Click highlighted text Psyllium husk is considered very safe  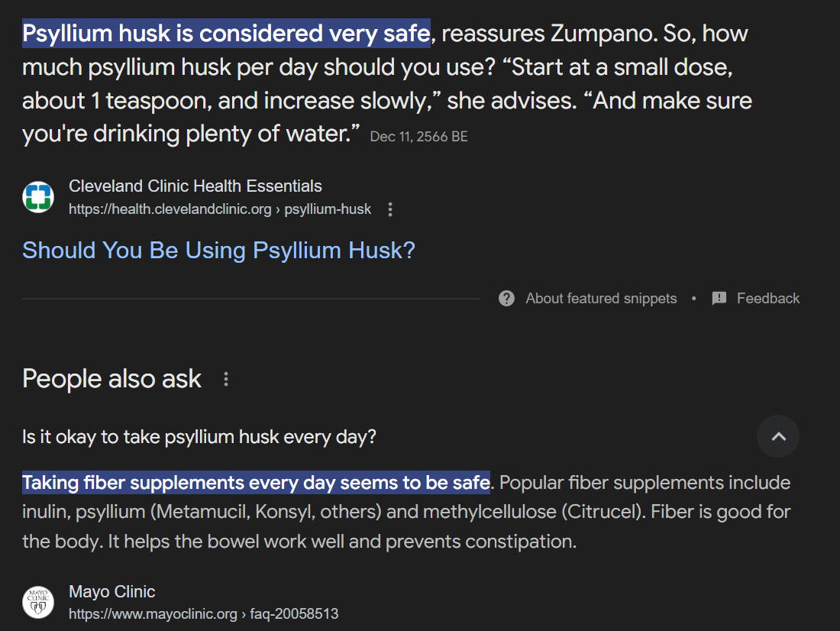(x=226, y=34)
